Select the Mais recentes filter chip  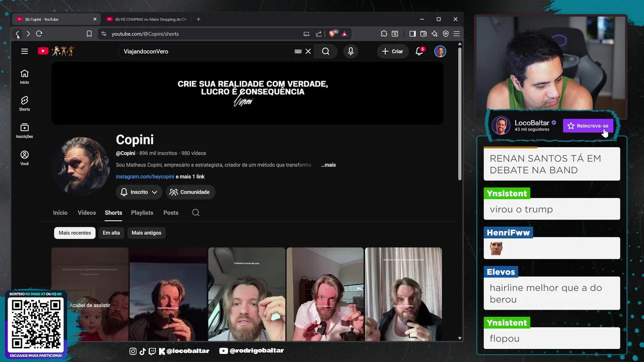click(75, 233)
